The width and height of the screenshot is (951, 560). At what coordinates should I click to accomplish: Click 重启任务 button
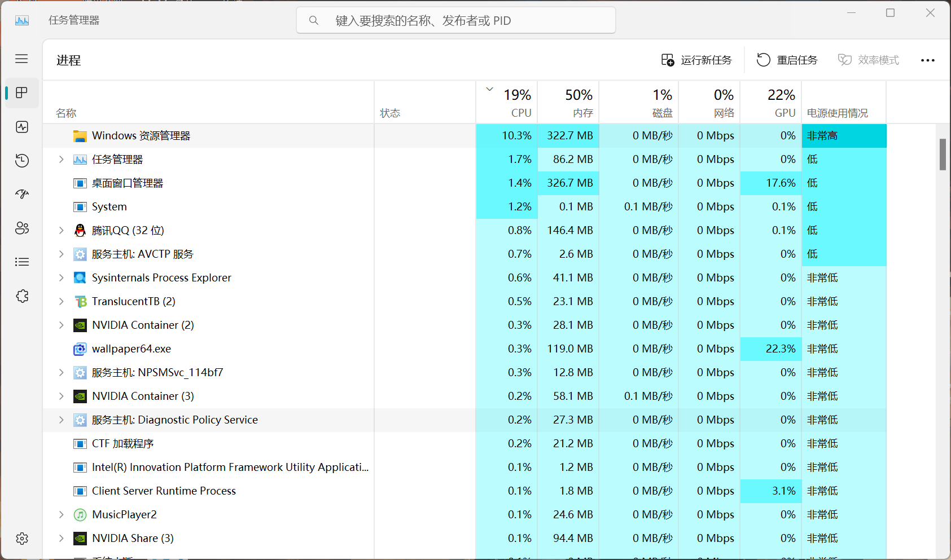[x=787, y=60]
